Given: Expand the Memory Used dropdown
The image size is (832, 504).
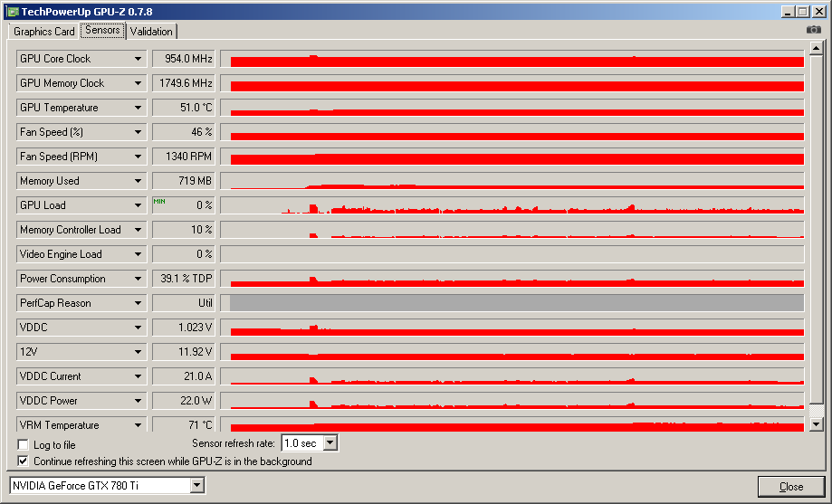Looking at the screenshot, I should 138,181.
